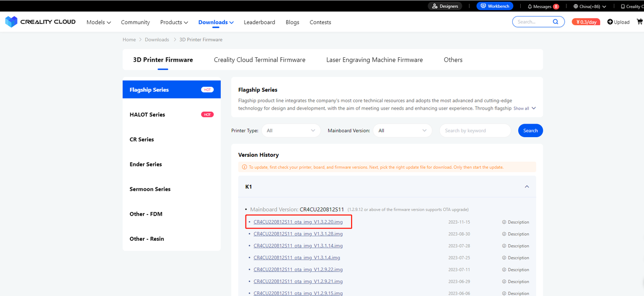Image resolution: width=644 pixels, height=296 pixels.
Task: Click the Upload plus icon
Action: (x=610, y=22)
